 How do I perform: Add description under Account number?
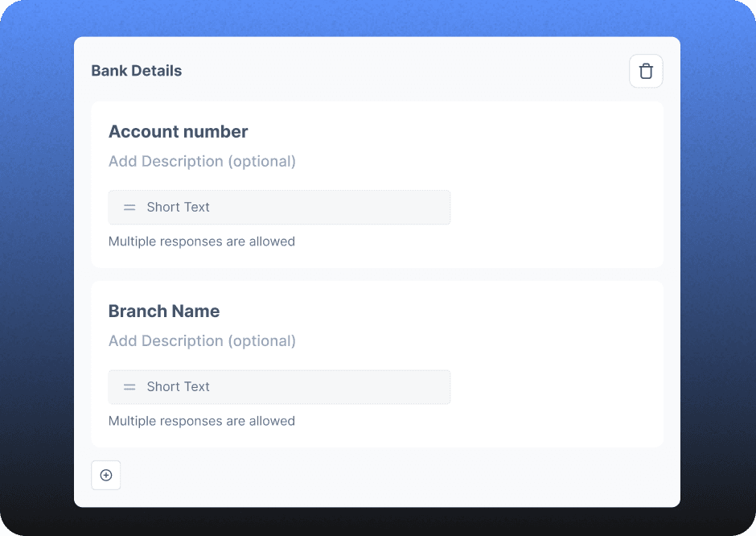pyautogui.click(x=202, y=161)
